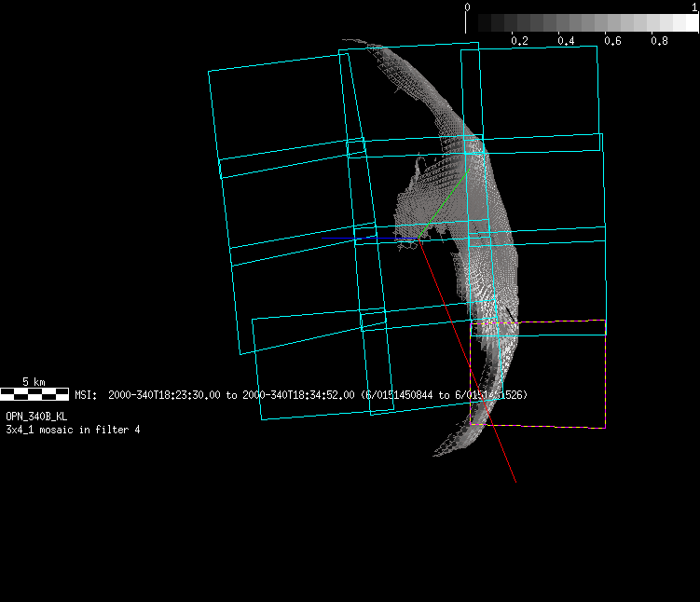Select the 0.4 colorbar tick label
The image size is (700, 602).
point(565,42)
